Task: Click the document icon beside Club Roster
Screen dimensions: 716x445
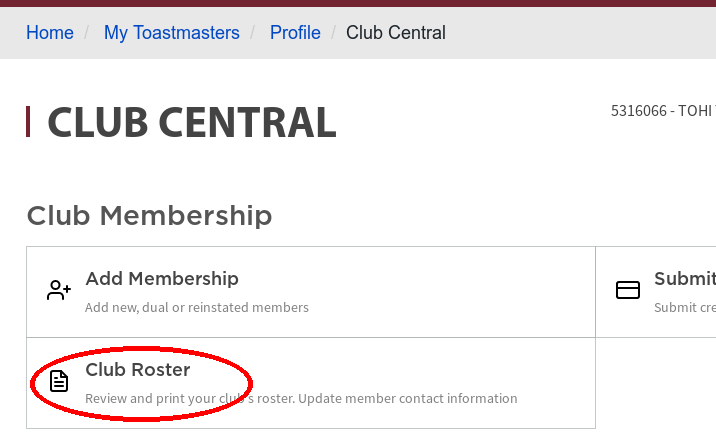Action: pyautogui.click(x=59, y=382)
